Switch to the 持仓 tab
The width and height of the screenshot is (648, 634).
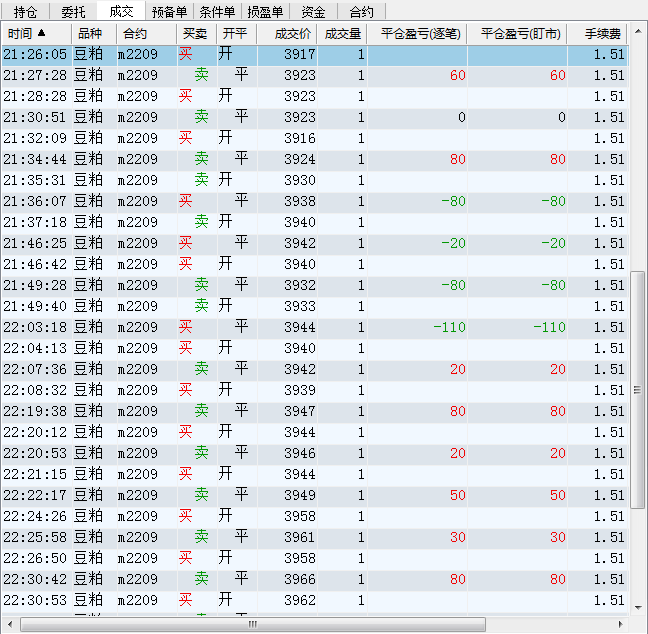(25, 12)
